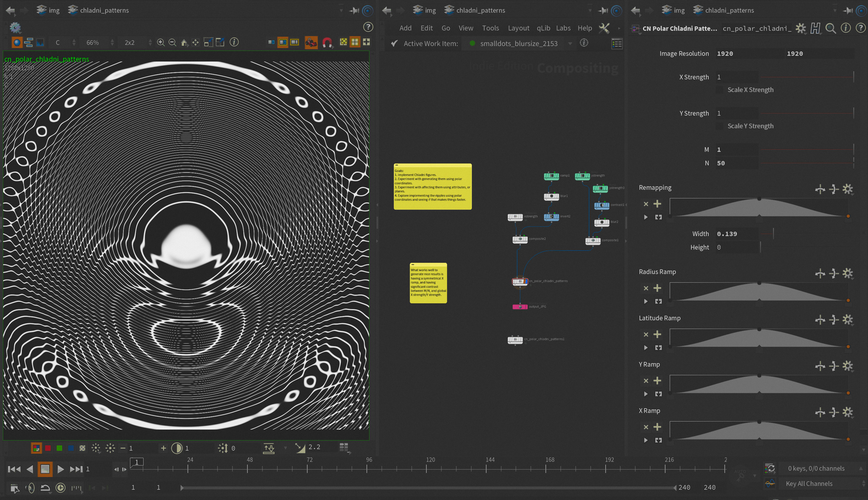
Task: Click the zoom in magnifier in viewer toolbar
Action: (161, 42)
